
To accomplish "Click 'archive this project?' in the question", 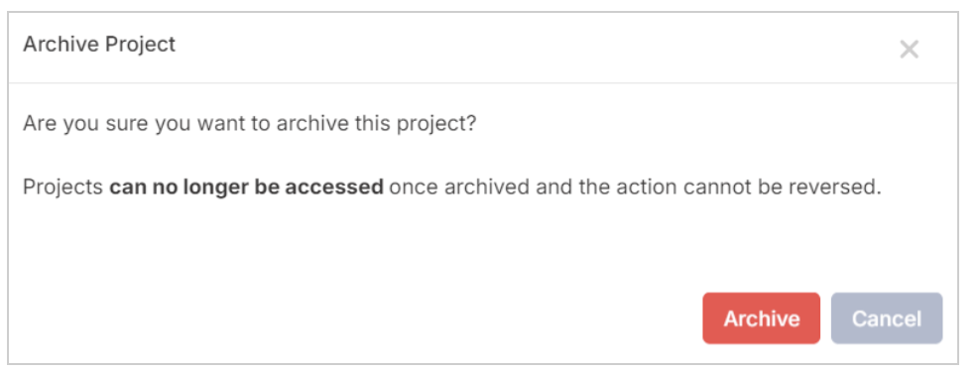I will click(376, 124).
